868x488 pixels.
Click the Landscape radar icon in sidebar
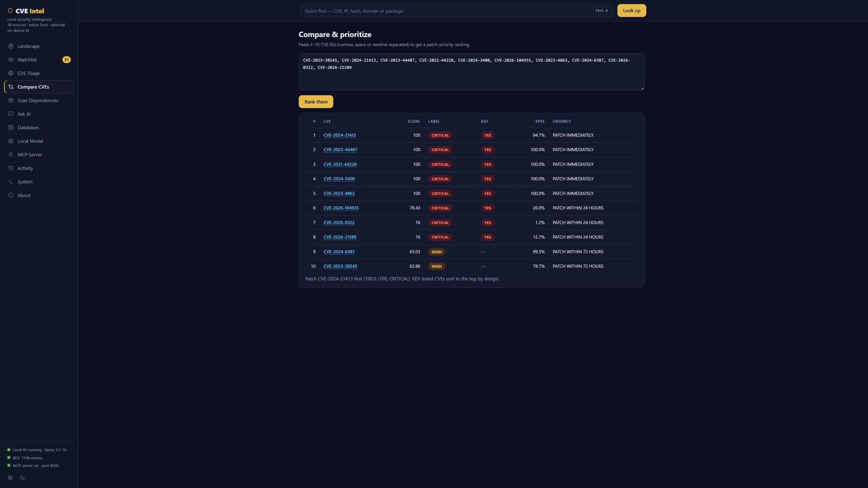click(11, 46)
